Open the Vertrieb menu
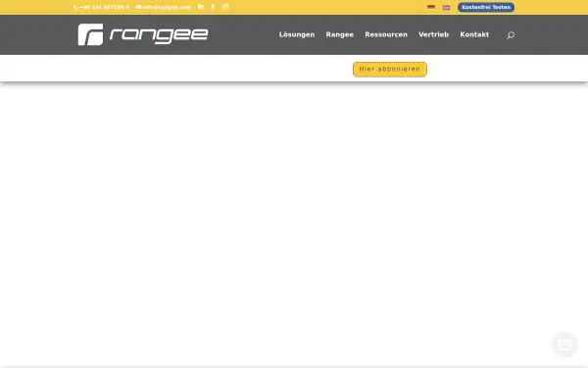This screenshot has height=368, width=588. click(x=433, y=34)
